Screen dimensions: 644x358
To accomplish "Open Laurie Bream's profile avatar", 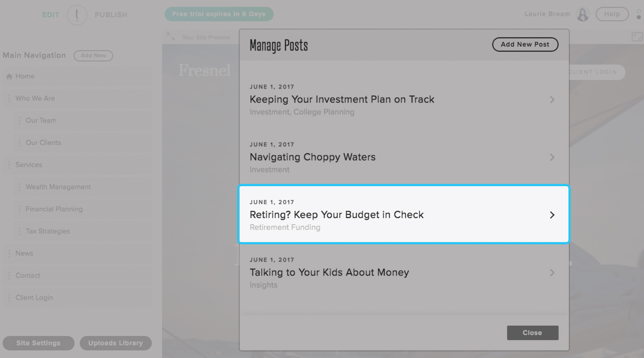I will pos(583,14).
